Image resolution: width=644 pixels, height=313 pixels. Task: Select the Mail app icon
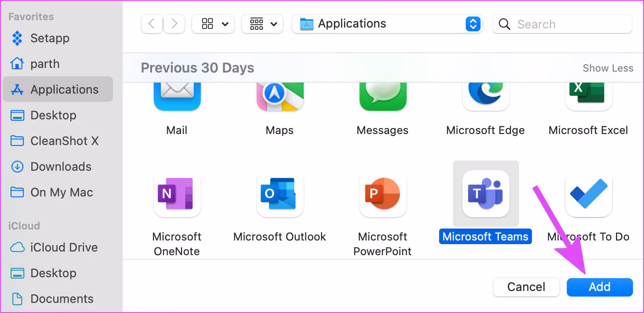click(x=177, y=96)
